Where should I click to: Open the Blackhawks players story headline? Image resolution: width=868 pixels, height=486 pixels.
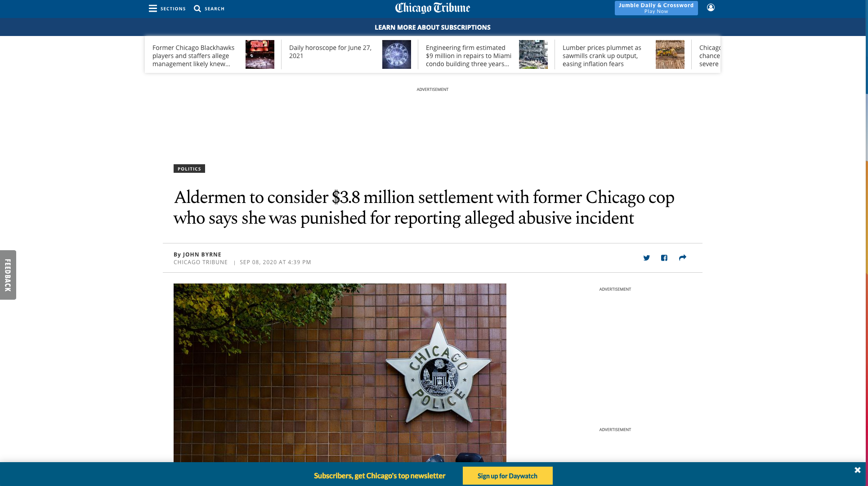coord(193,56)
